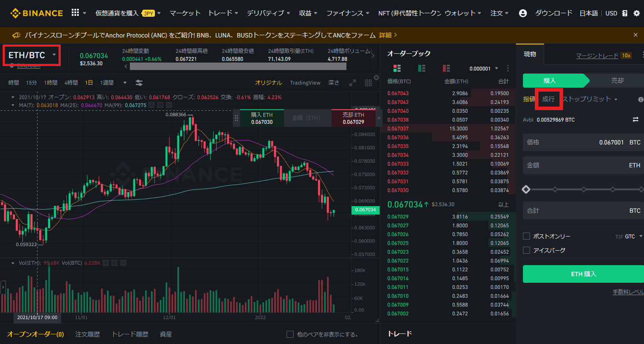644x344 pixels.
Task: Click the help question mark icon in header
Action: pos(625,13)
